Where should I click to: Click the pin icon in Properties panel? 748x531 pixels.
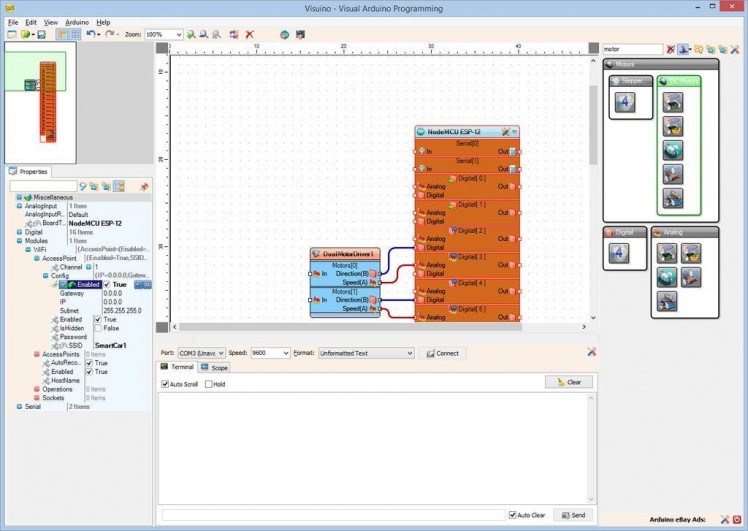coord(144,186)
